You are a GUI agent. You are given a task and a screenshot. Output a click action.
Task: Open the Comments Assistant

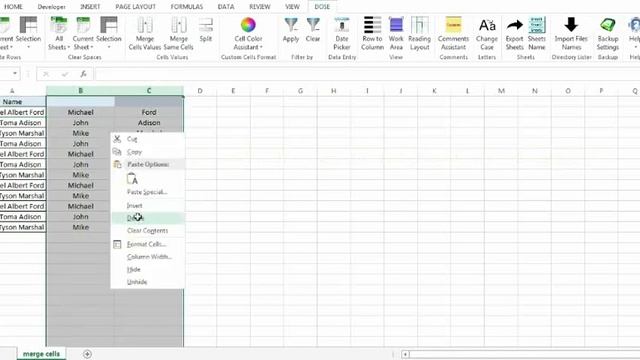[453, 34]
